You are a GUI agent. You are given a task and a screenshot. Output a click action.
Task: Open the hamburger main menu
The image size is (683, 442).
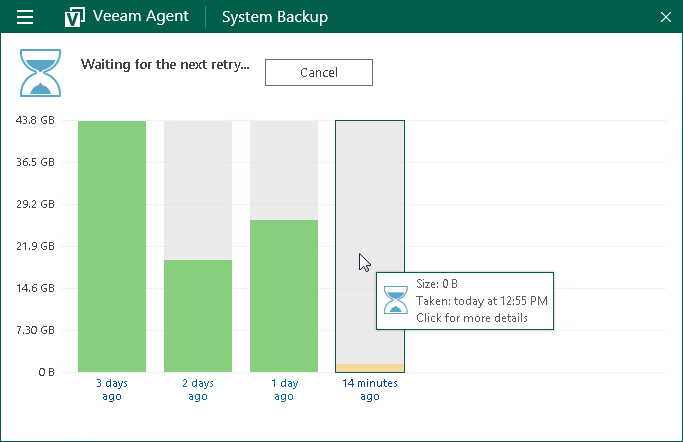26,17
